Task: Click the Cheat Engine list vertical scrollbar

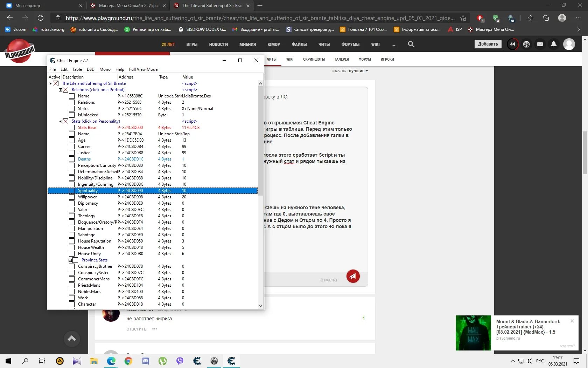Action: click(x=260, y=140)
